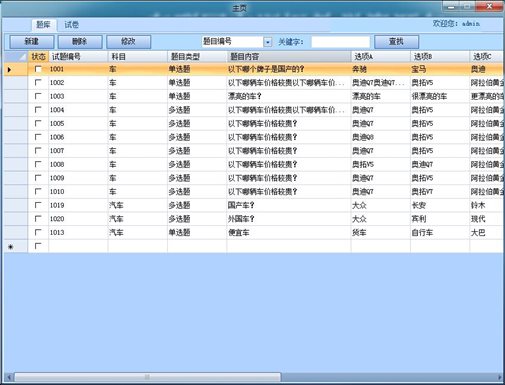505x385 pixels.
Task: Click the grid select-all corner cell
Action: [x=16, y=57]
